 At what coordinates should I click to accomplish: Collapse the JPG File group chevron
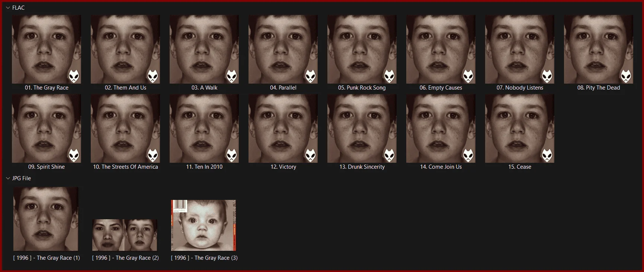8,178
